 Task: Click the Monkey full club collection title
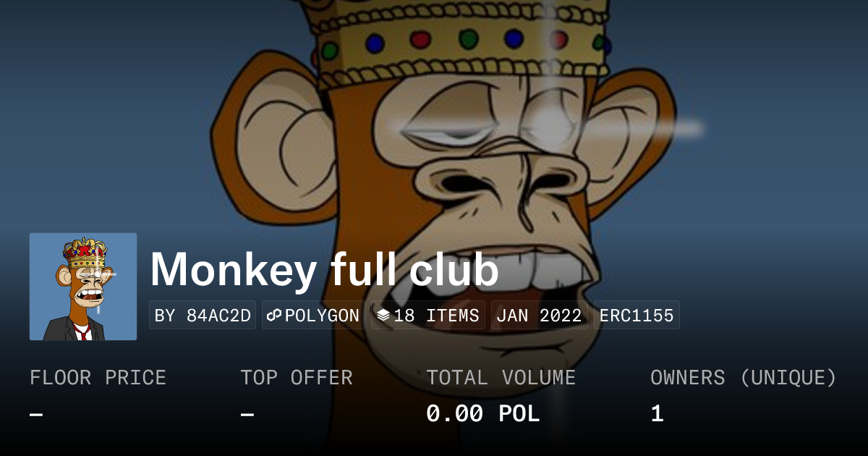[325, 270]
